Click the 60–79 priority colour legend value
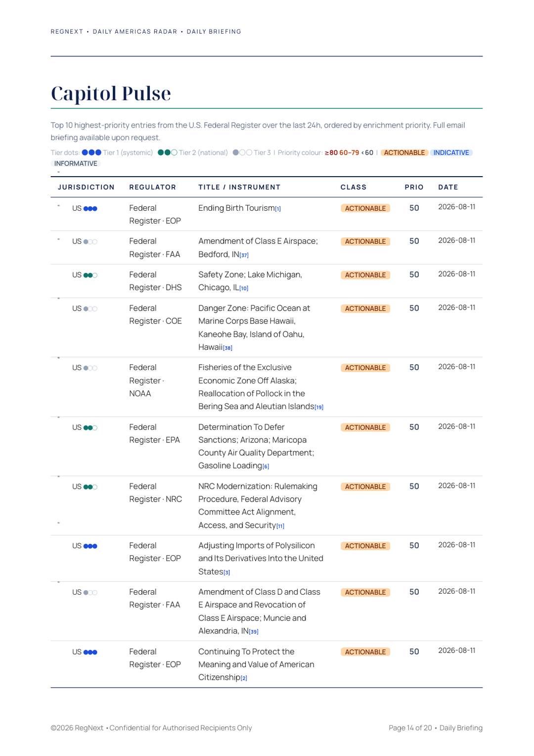534x756 pixels. [349, 153]
